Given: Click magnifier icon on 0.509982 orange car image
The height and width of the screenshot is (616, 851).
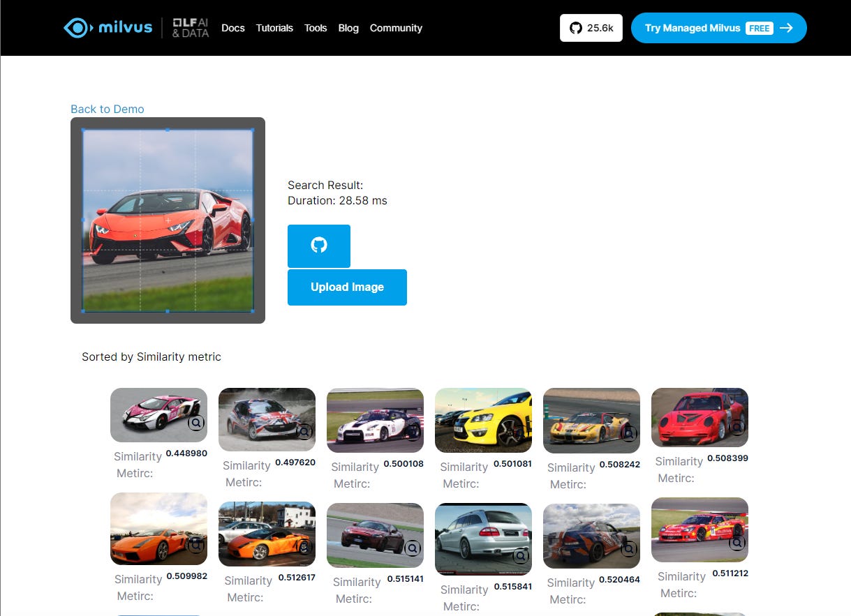Looking at the screenshot, I should pos(196,545).
